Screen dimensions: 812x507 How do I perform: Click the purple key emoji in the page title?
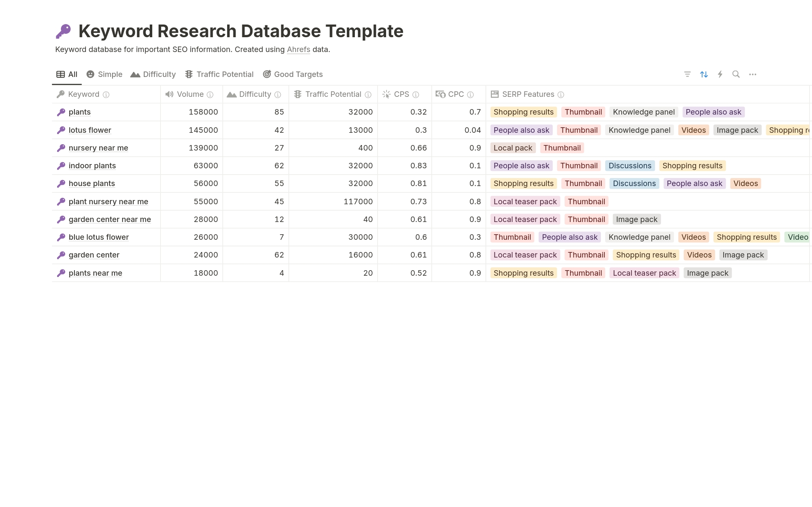pos(63,30)
